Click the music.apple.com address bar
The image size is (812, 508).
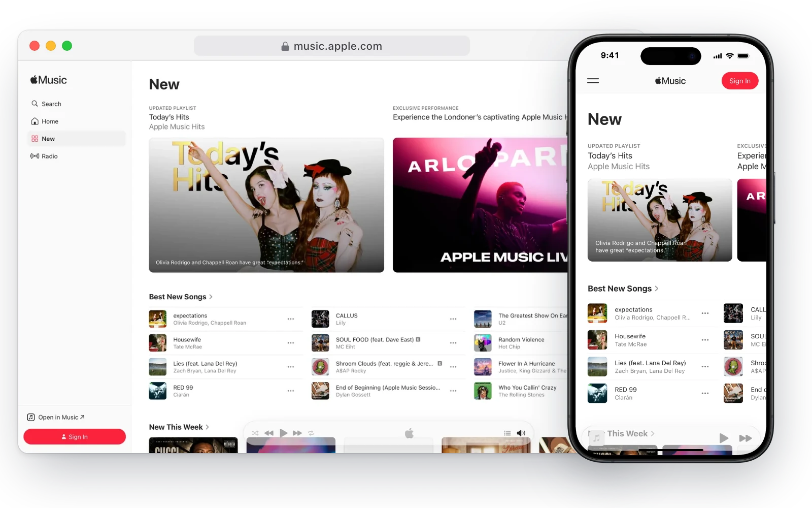pos(332,46)
